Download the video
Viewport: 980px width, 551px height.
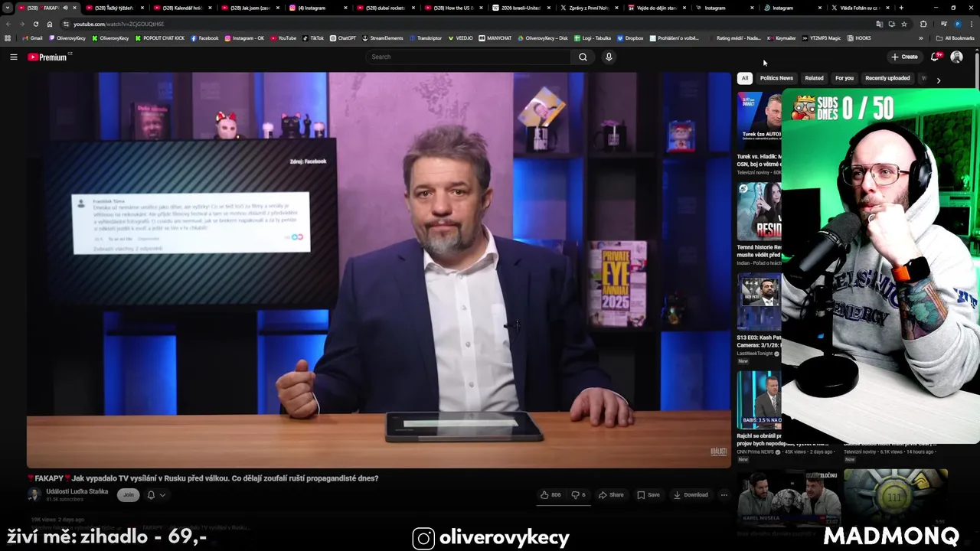[x=691, y=495]
